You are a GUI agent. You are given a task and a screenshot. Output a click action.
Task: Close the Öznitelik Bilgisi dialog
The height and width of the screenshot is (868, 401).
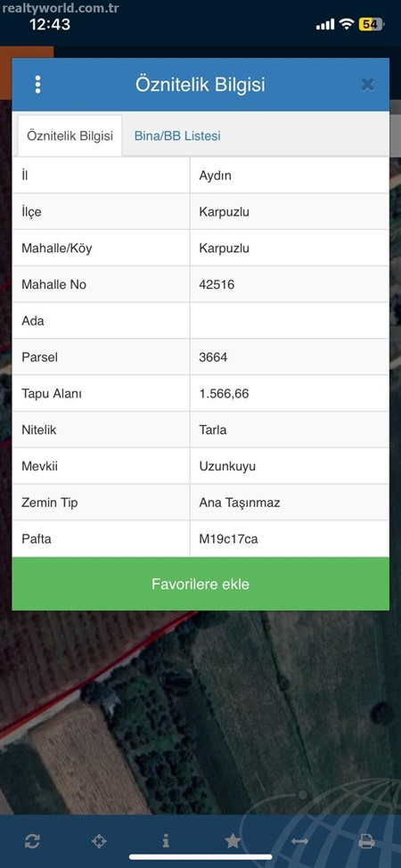click(367, 85)
